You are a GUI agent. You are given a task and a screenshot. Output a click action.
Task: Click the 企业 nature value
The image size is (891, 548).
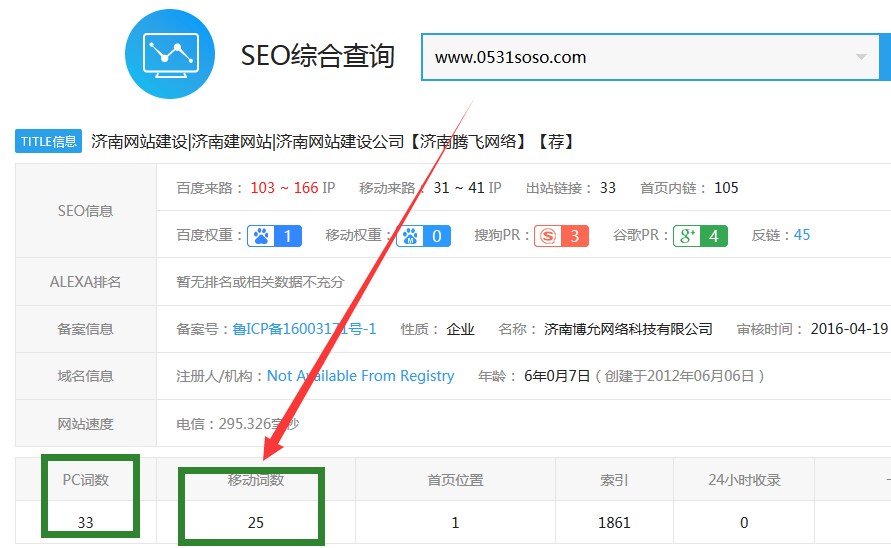[x=460, y=329]
